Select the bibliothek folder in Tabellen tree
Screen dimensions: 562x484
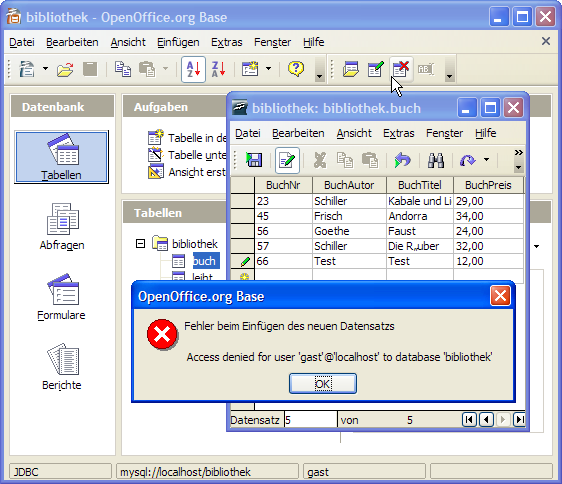pyautogui.click(x=185, y=244)
